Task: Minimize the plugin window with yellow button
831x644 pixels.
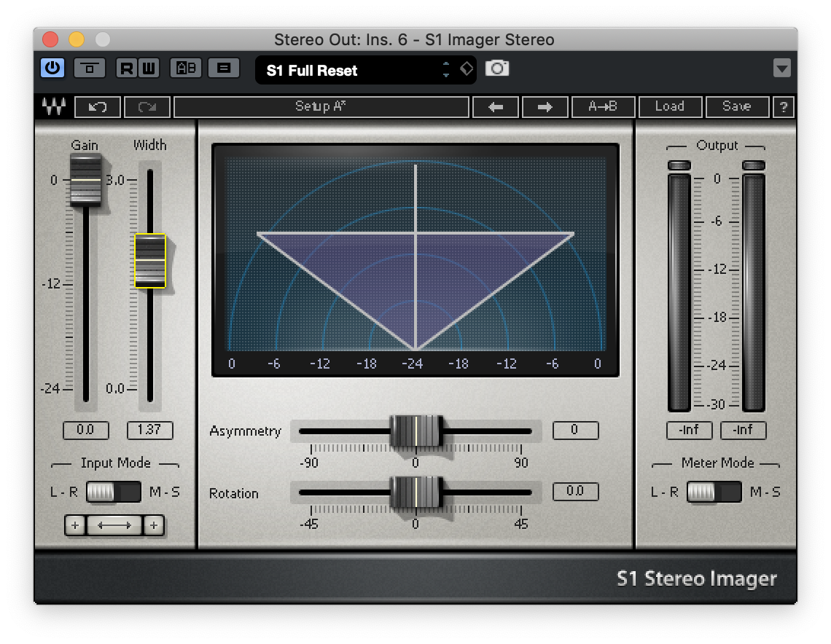Action: 77,39
